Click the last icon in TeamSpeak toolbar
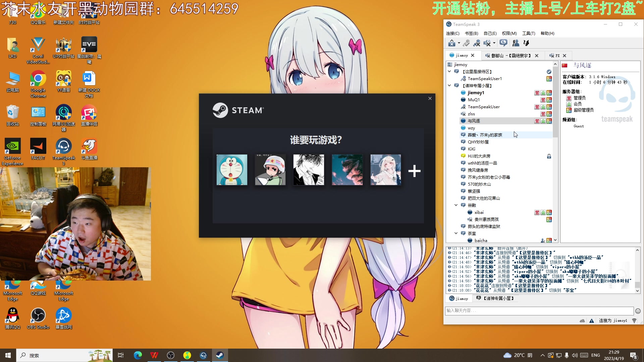Image resolution: width=644 pixels, height=362 pixels. click(526, 43)
